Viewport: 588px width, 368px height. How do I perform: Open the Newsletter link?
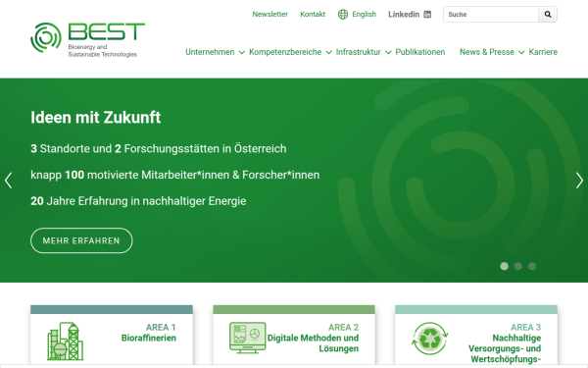point(270,15)
